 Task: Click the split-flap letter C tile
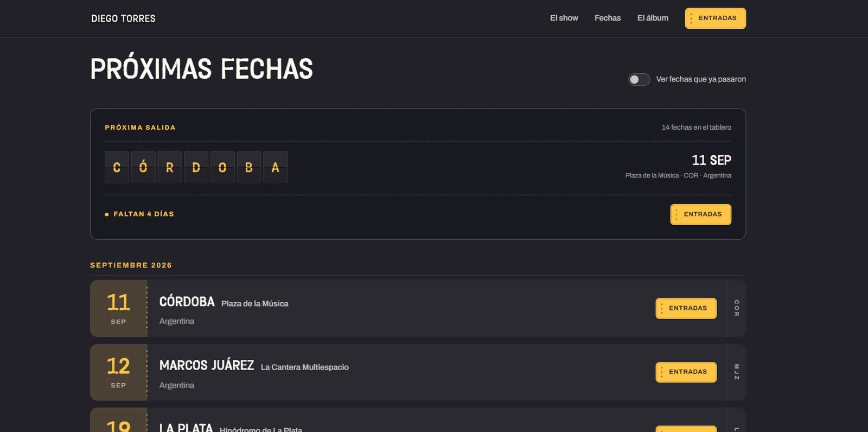[x=117, y=167]
